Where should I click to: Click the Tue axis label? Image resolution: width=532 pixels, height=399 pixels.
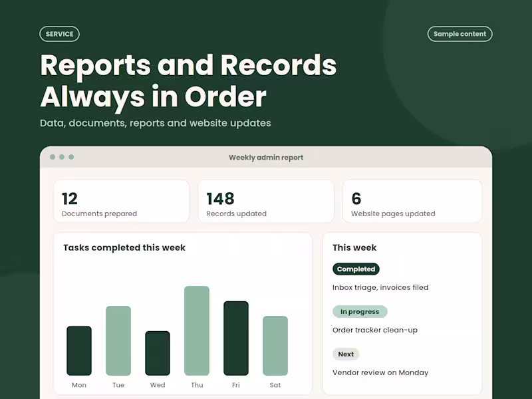tap(118, 385)
